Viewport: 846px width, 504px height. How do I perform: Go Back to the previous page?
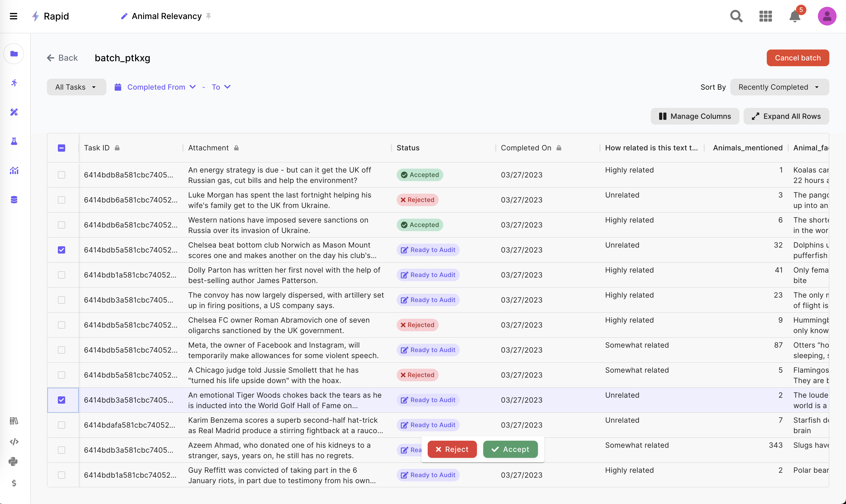63,58
